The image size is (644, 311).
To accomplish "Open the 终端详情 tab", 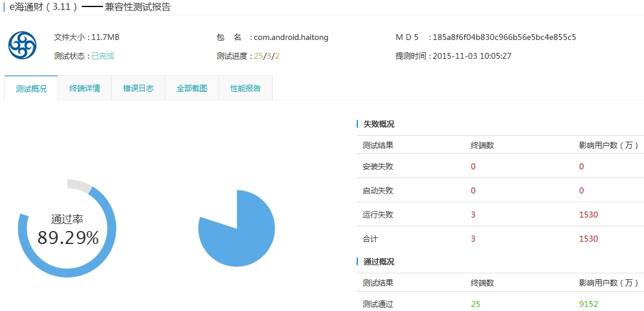I will (85, 89).
